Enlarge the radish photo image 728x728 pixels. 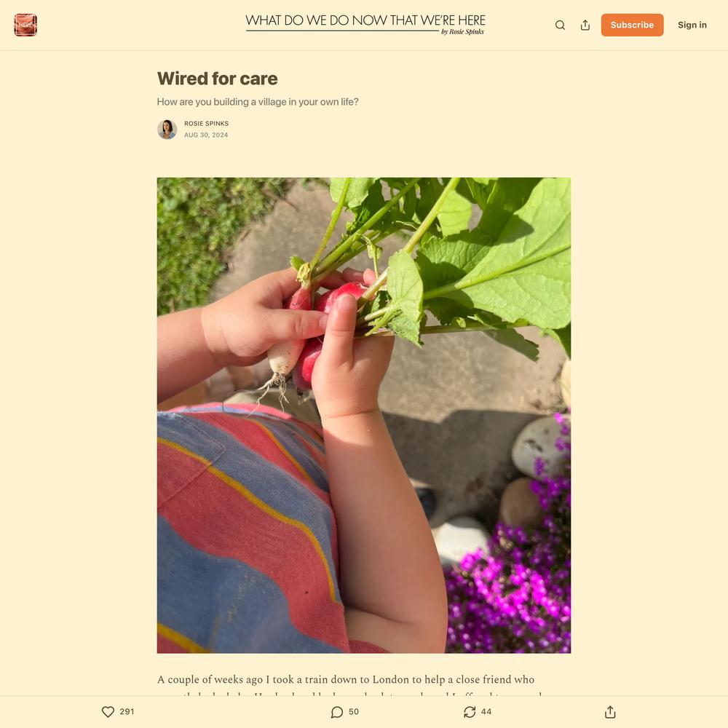point(363,416)
